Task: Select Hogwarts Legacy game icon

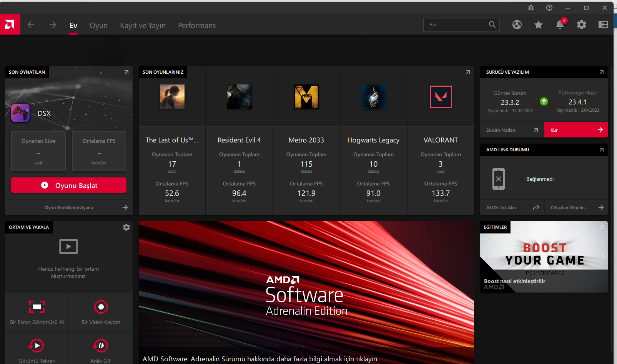Action: pyautogui.click(x=373, y=97)
